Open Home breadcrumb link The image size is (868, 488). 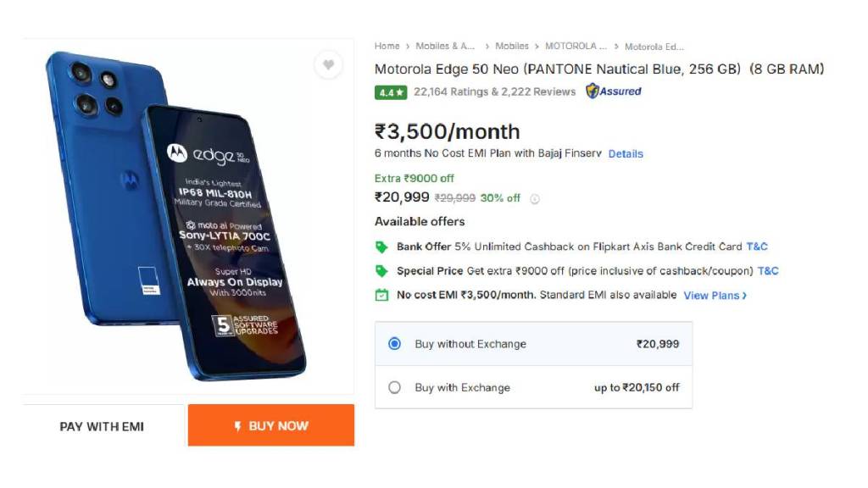click(x=387, y=47)
